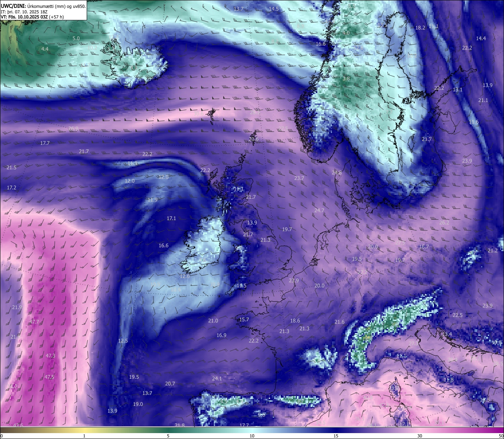Click the 14.4 value on the map
504x439 pixels.
coord(481,38)
